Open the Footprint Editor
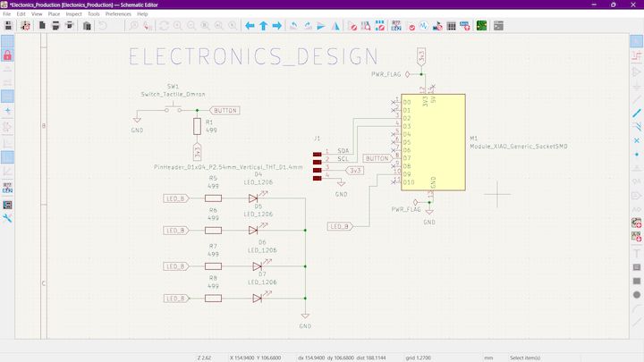Viewport: 644px width, 362px height. click(379, 26)
